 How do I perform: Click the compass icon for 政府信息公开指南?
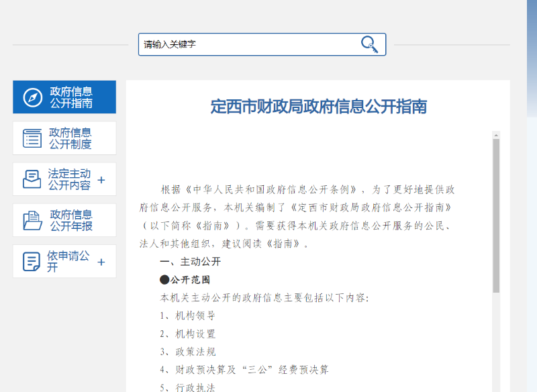(x=32, y=97)
